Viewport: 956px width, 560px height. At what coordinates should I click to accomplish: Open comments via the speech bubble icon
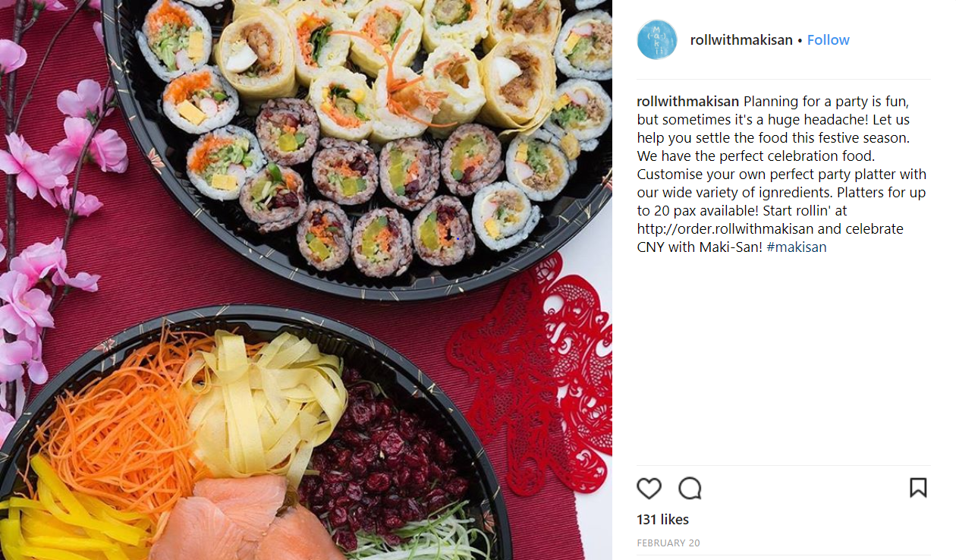coord(690,488)
